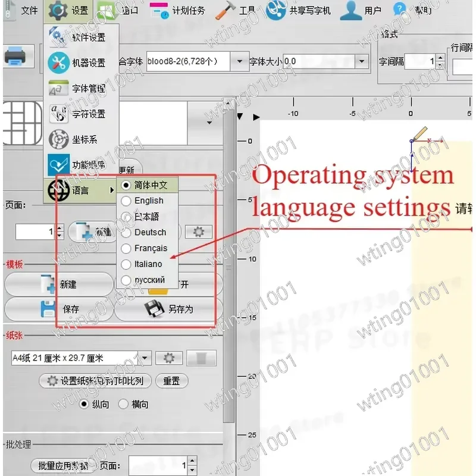Screen dimensions: 476x476
Task: Select Italiano language option
Action: tap(148, 264)
